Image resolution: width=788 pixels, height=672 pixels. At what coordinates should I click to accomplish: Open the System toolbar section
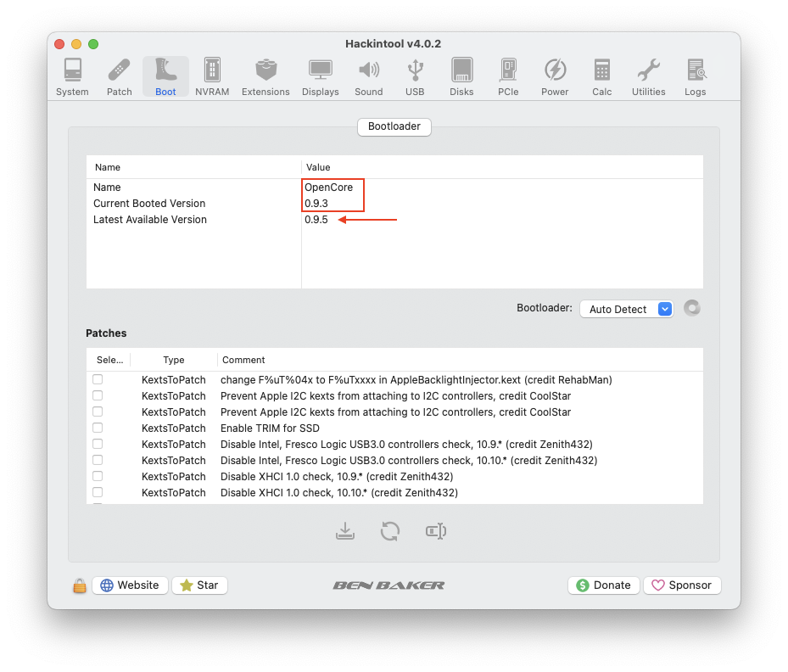pyautogui.click(x=72, y=77)
